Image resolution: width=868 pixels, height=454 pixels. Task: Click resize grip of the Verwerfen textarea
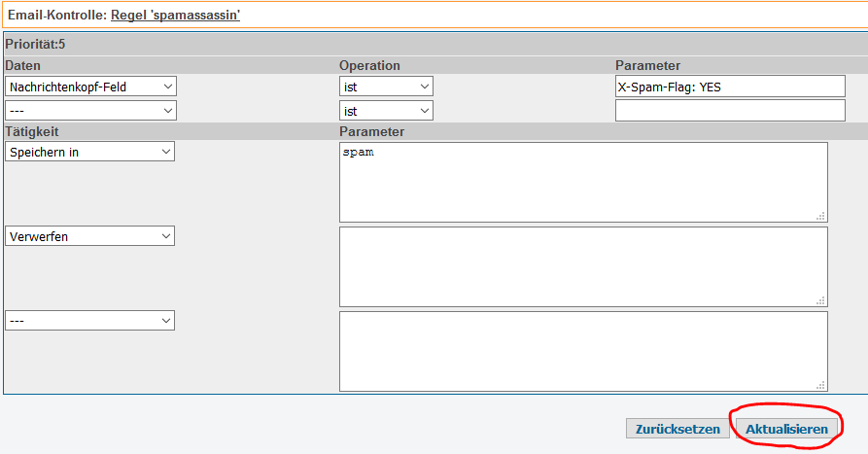point(821,300)
